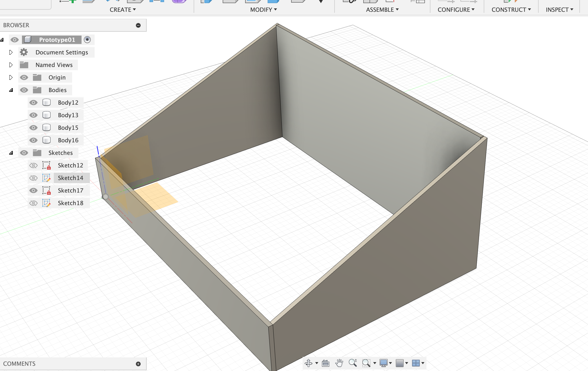
Task: Click the Look At camera icon
Action: click(326, 363)
